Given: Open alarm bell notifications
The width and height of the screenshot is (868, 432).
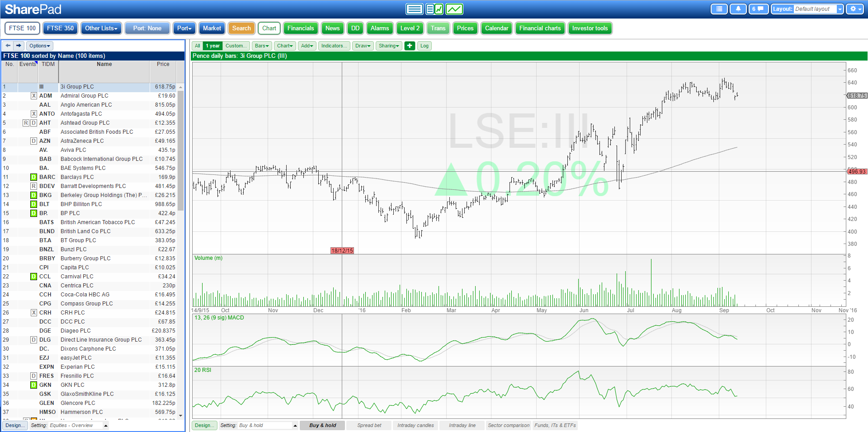Looking at the screenshot, I should [x=738, y=9].
